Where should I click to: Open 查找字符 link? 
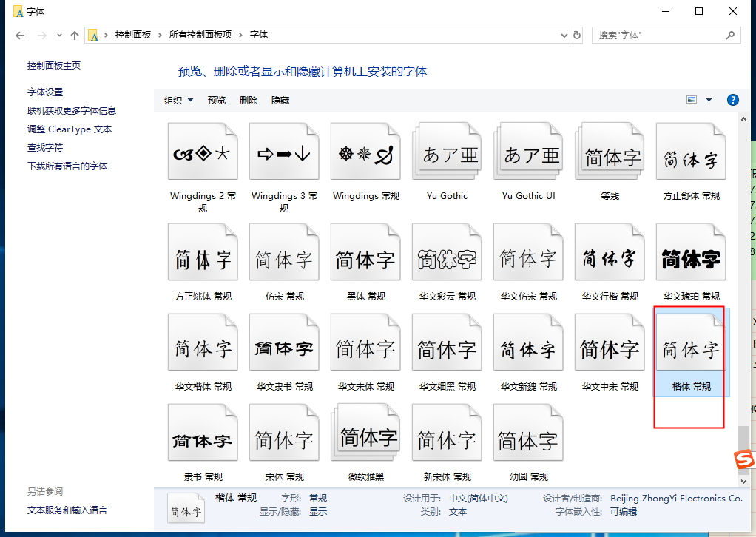(x=45, y=147)
